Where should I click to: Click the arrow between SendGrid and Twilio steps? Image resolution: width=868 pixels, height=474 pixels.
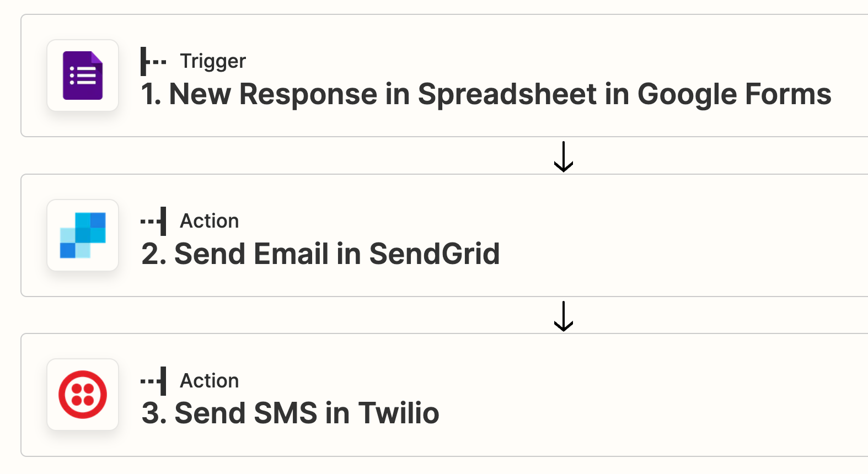pos(563,316)
